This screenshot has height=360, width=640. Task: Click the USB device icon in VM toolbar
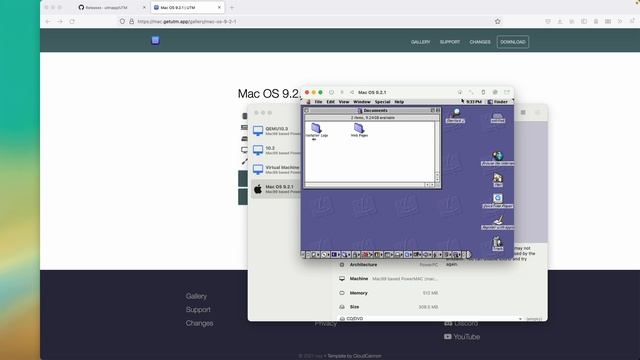pos(483,92)
